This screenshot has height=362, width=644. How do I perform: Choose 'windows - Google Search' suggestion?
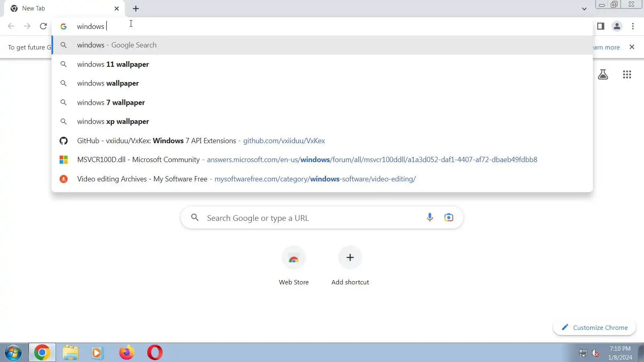point(322,45)
